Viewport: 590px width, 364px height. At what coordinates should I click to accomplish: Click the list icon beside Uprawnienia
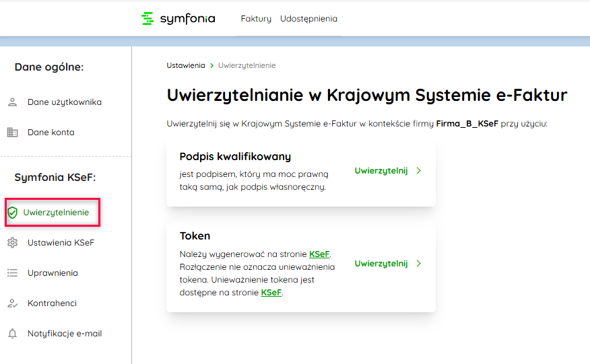click(x=12, y=273)
